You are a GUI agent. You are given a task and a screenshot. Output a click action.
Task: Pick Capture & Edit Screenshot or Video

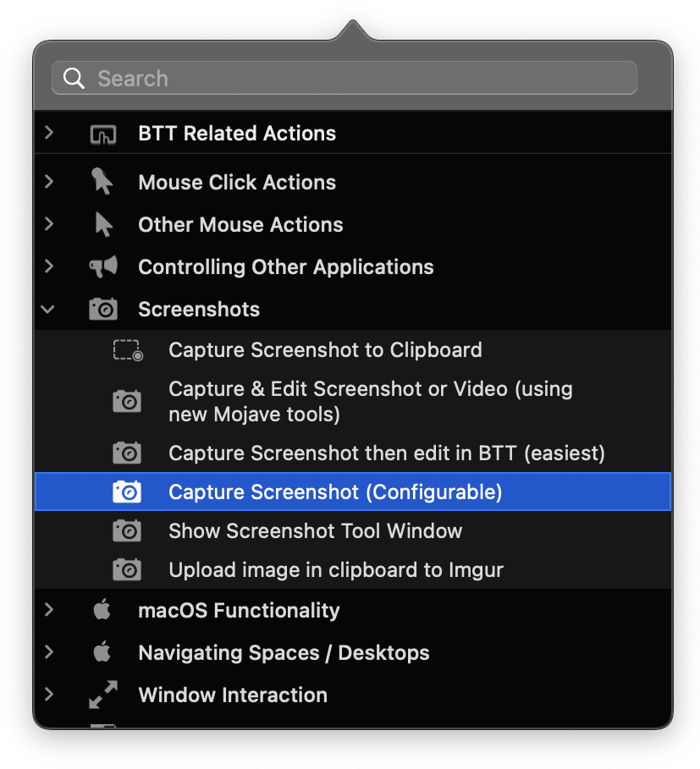click(x=370, y=402)
